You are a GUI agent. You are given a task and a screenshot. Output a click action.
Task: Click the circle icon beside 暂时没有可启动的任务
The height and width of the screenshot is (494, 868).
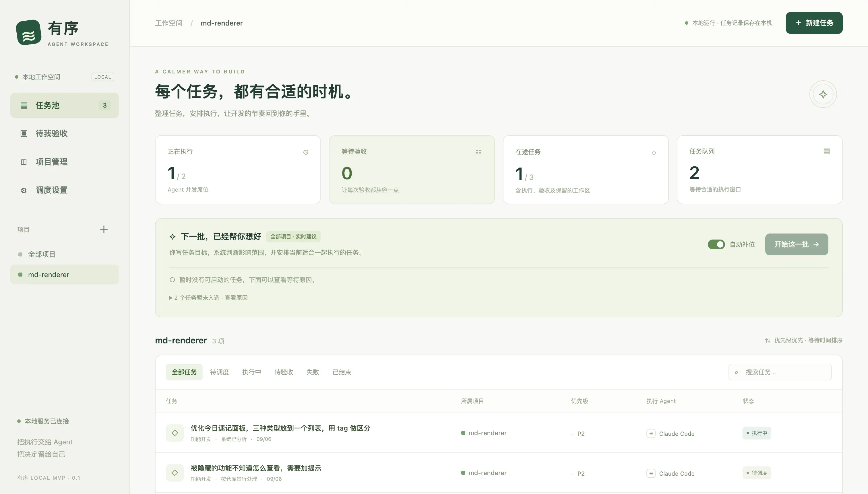coord(172,280)
